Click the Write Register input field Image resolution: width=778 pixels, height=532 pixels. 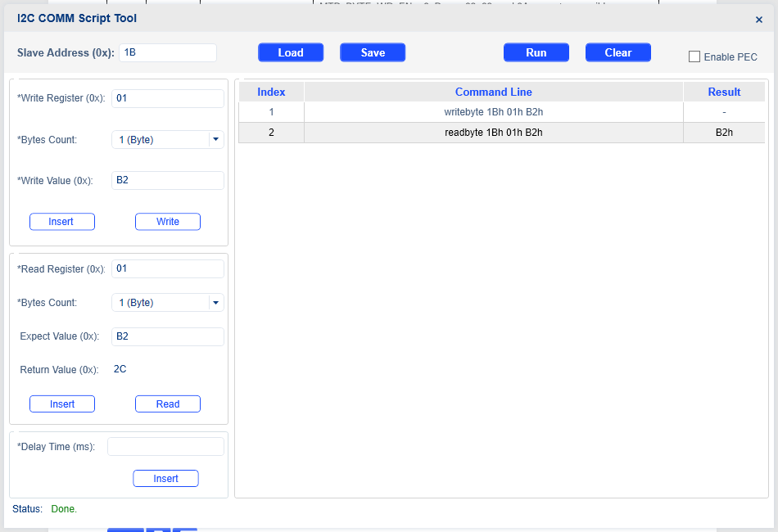click(x=167, y=98)
